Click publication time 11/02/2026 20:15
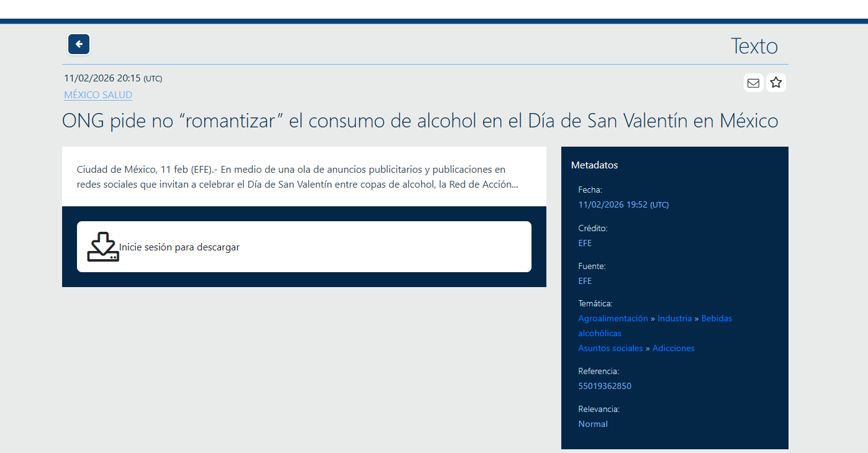Screen dimensions: 868x453 click(113, 78)
